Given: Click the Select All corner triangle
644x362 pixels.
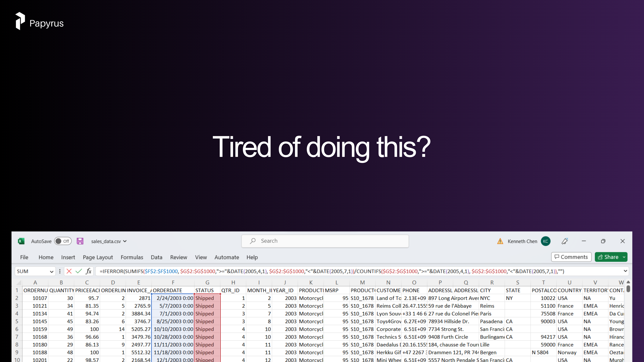Looking at the screenshot, I should [18, 283].
